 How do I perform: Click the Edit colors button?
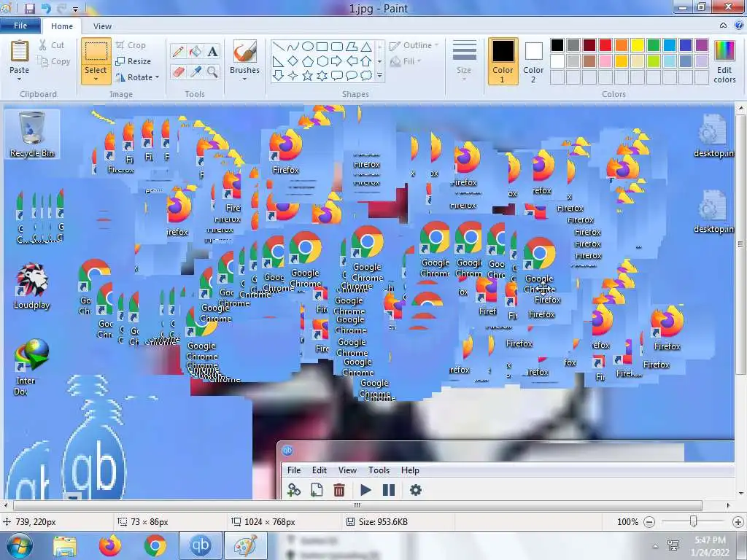(x=724, y=62)
